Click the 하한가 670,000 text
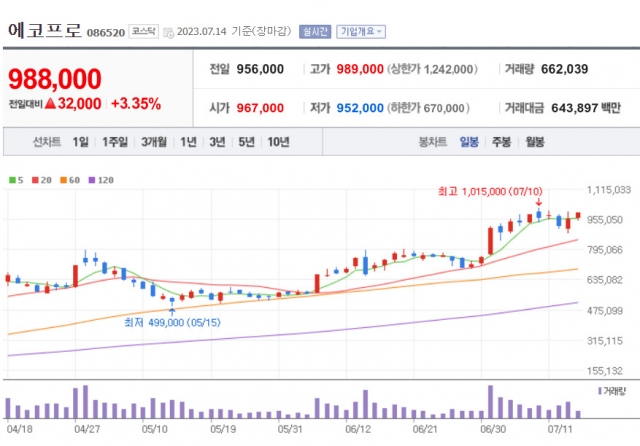 click(428, 108)
